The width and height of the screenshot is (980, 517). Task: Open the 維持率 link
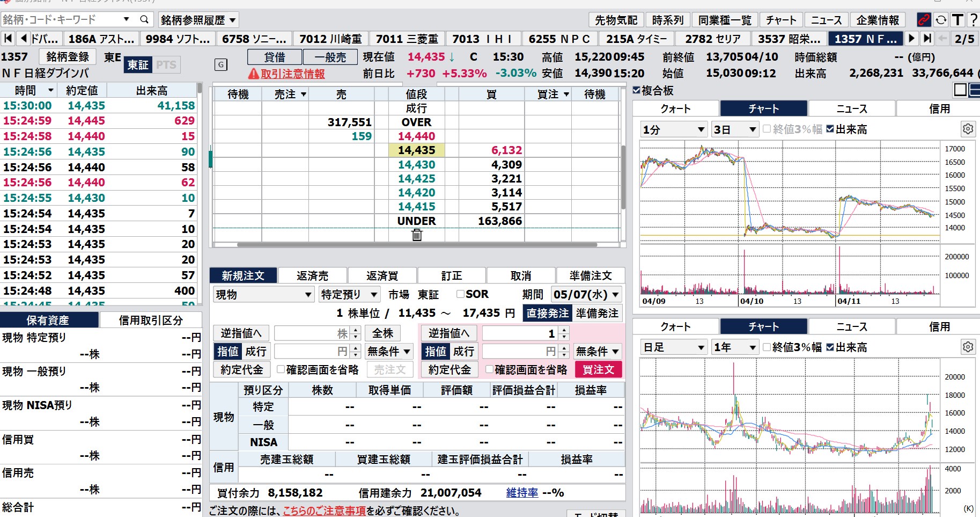point(522,492)
